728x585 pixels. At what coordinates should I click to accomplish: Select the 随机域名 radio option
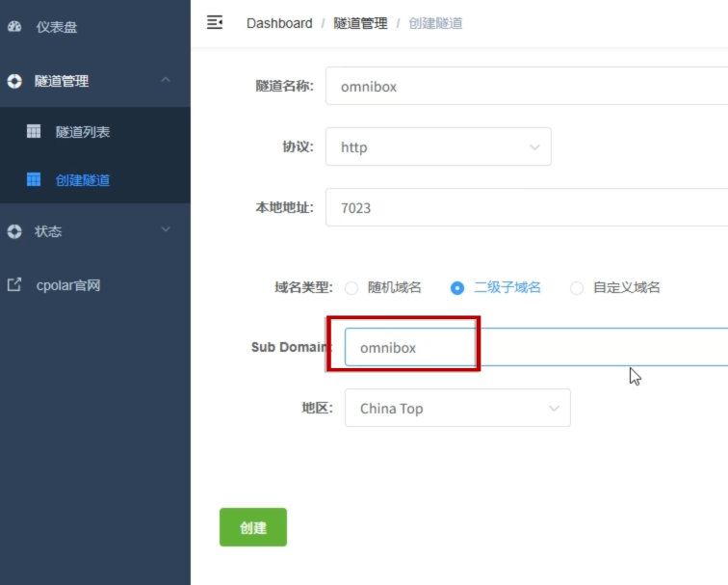[351, 287]
